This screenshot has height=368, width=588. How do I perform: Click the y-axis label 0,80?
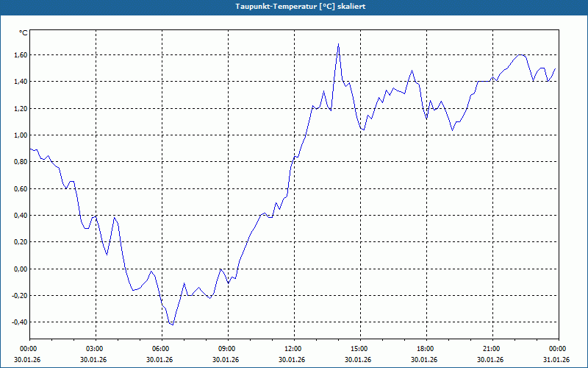[21, 162]
